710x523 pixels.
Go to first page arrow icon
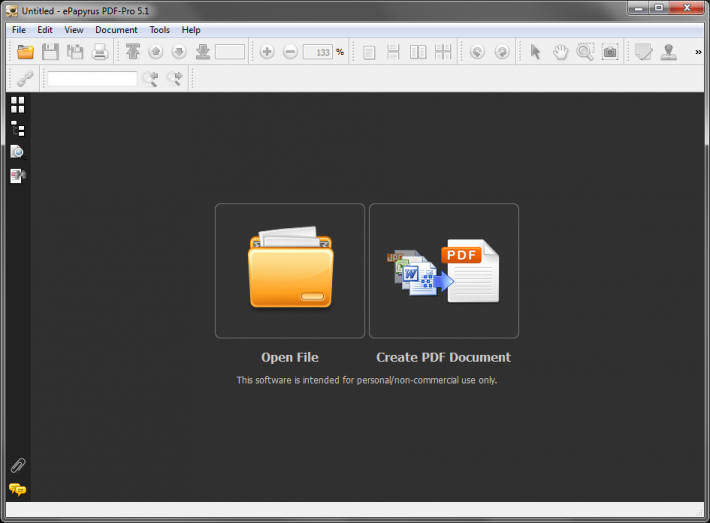[133, 52]
